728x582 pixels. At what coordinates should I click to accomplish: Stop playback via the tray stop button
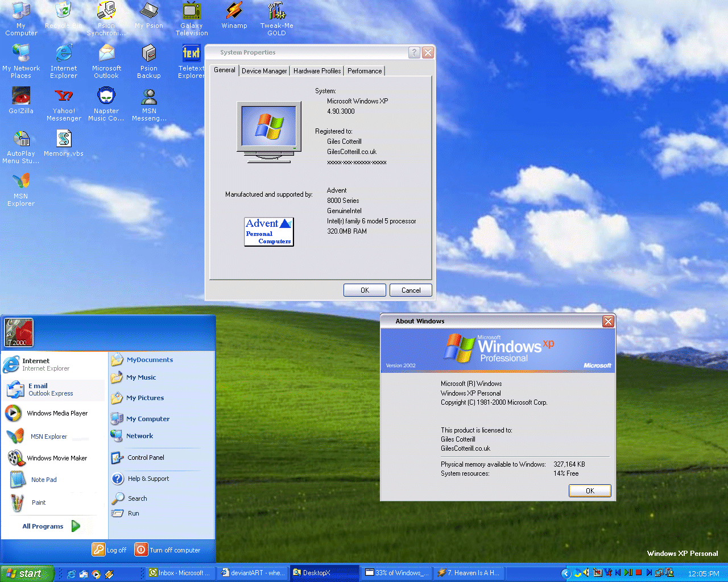[638, 573]
